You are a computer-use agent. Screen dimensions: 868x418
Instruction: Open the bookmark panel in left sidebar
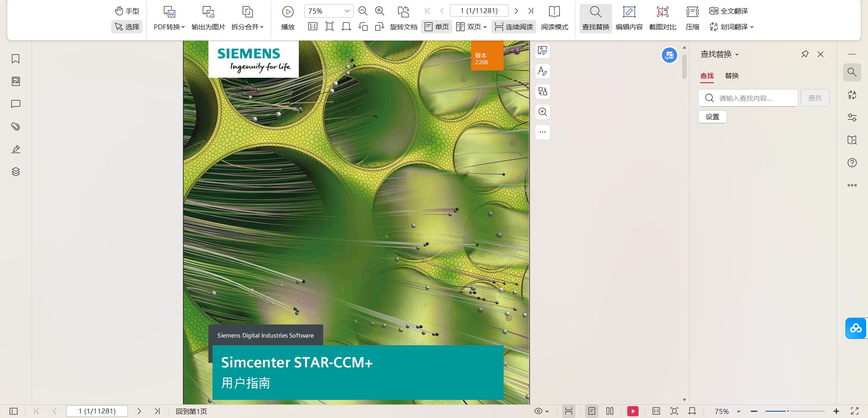coord(16,59)
